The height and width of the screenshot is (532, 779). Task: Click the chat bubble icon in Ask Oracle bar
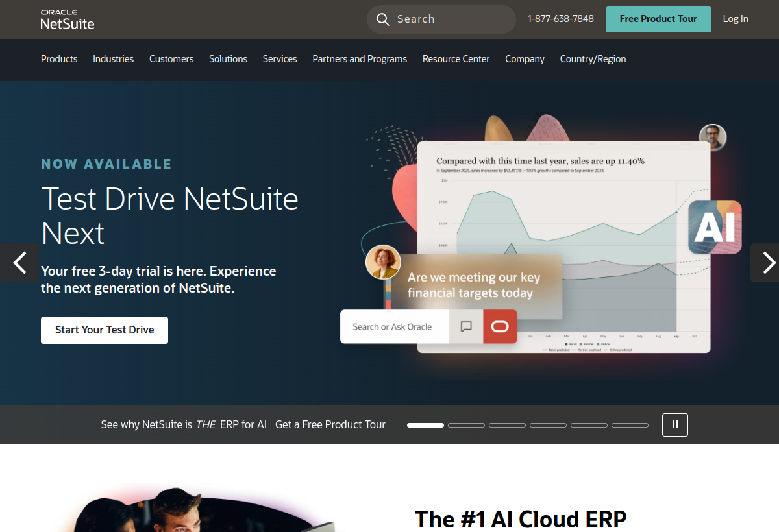(x=466, y=326)
